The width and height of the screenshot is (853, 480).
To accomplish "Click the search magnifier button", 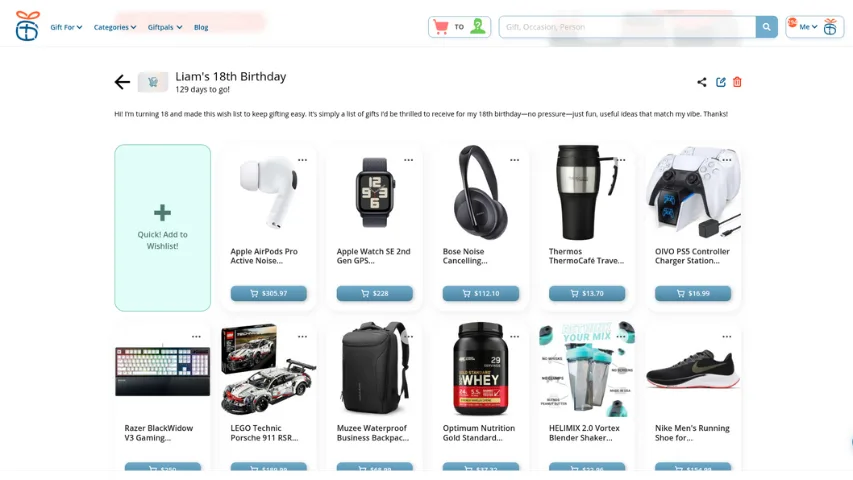I will (x=767, y=27).
